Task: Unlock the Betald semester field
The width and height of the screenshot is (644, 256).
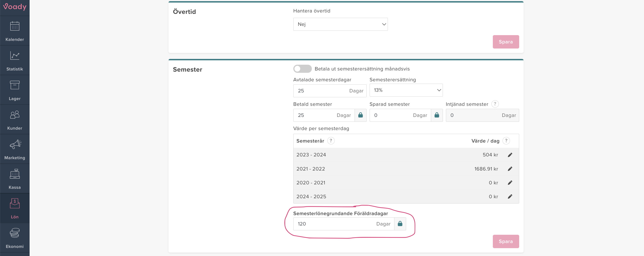Action: click(x=360, y=115)
